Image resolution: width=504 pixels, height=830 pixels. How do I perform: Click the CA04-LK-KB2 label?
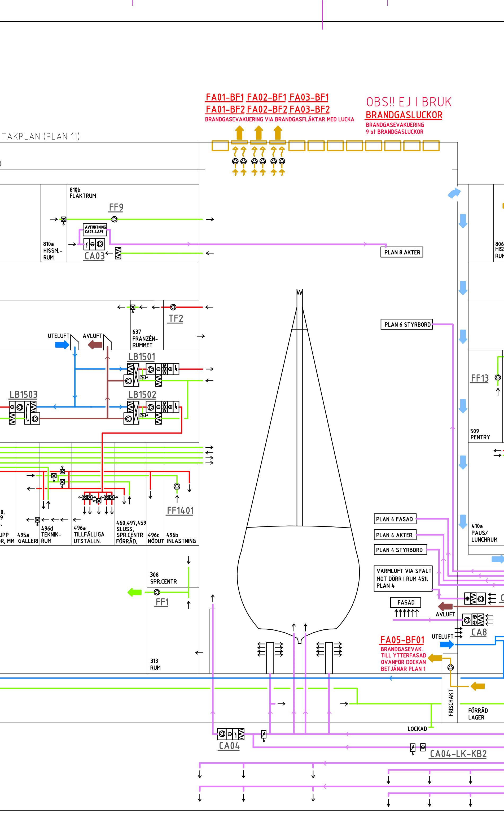458,754
